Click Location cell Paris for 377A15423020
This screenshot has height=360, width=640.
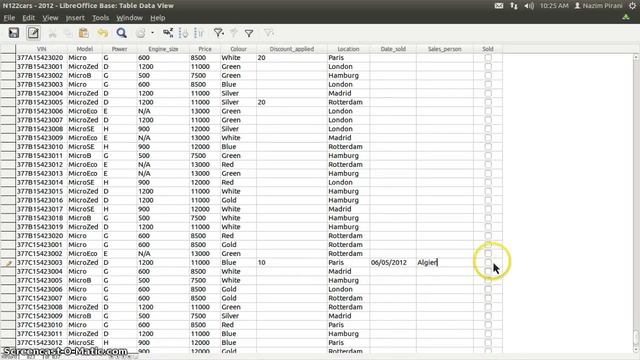[349, 58]
